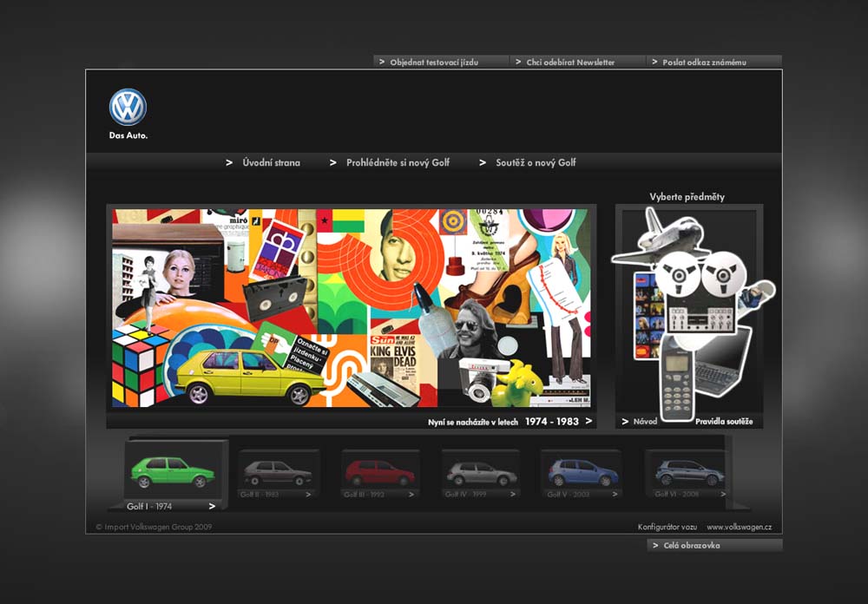
Task: Choose the Nokia mobile phone item
Action: 677,377
